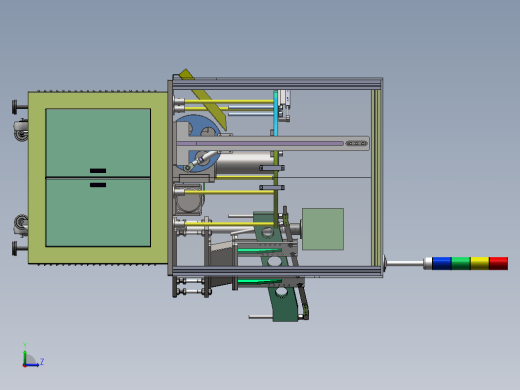
Task: Select the blue circular cam disc
Action: click(197, 143)
